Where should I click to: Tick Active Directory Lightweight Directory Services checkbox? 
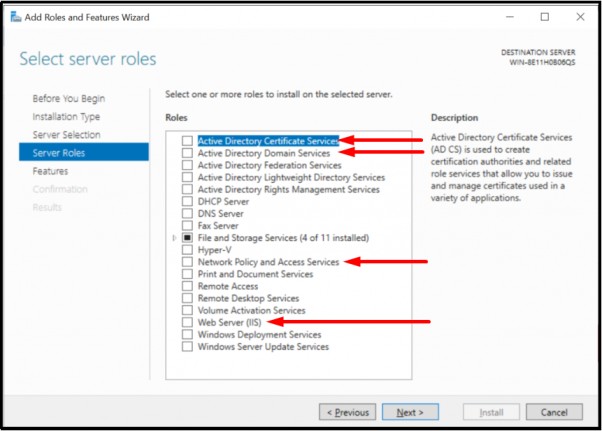click(x=187, y=177)
